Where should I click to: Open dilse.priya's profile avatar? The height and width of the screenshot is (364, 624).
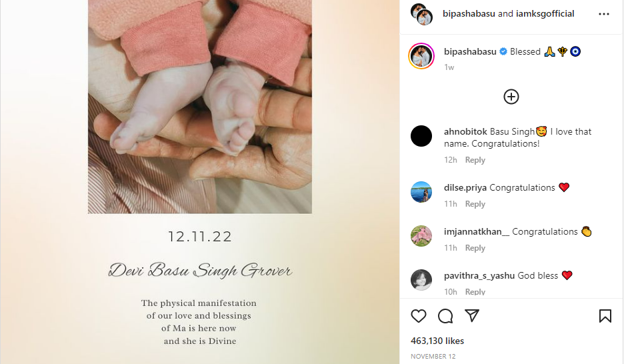tap(421, 192)
